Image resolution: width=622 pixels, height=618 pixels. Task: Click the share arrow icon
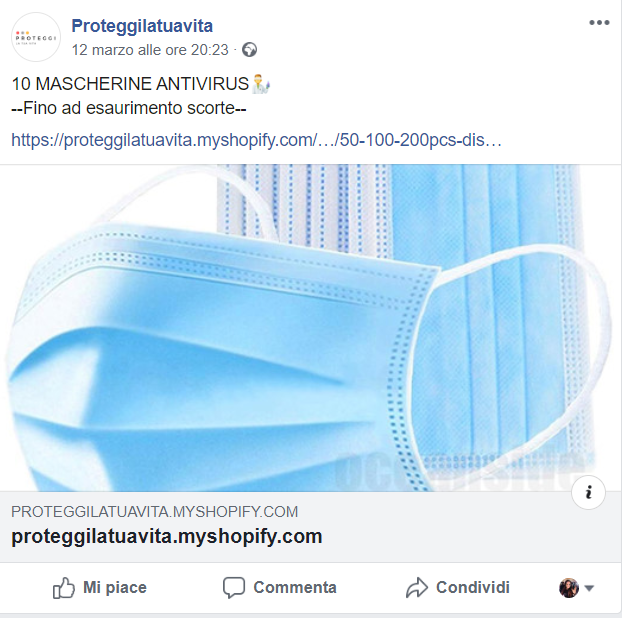417,588
